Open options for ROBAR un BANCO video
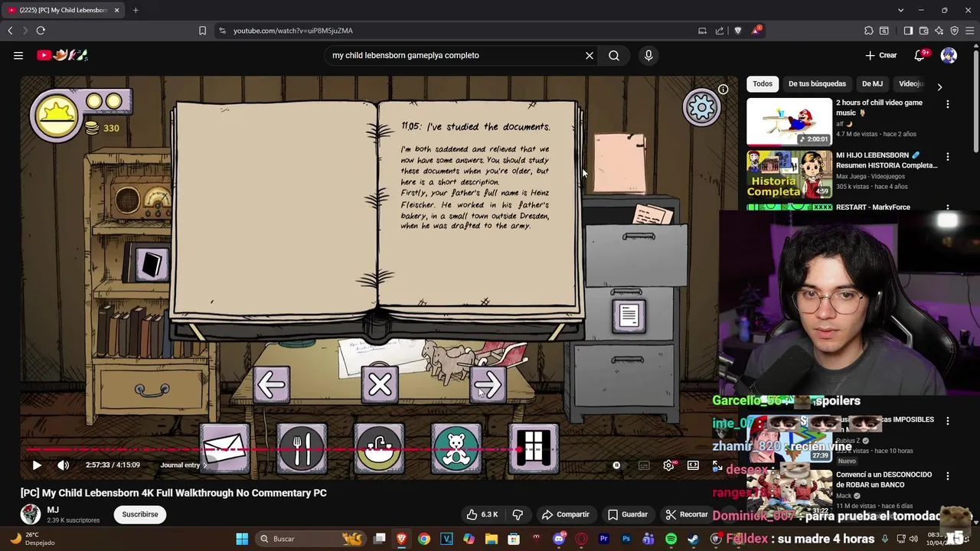This screenshot has height=551, width=980. tap(948, 475)
